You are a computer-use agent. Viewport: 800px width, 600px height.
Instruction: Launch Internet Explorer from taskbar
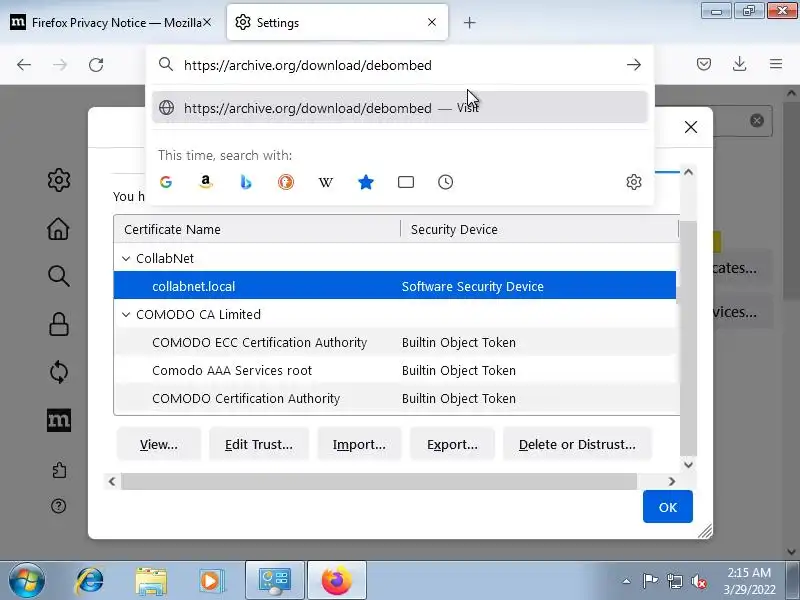click(90, 580)
